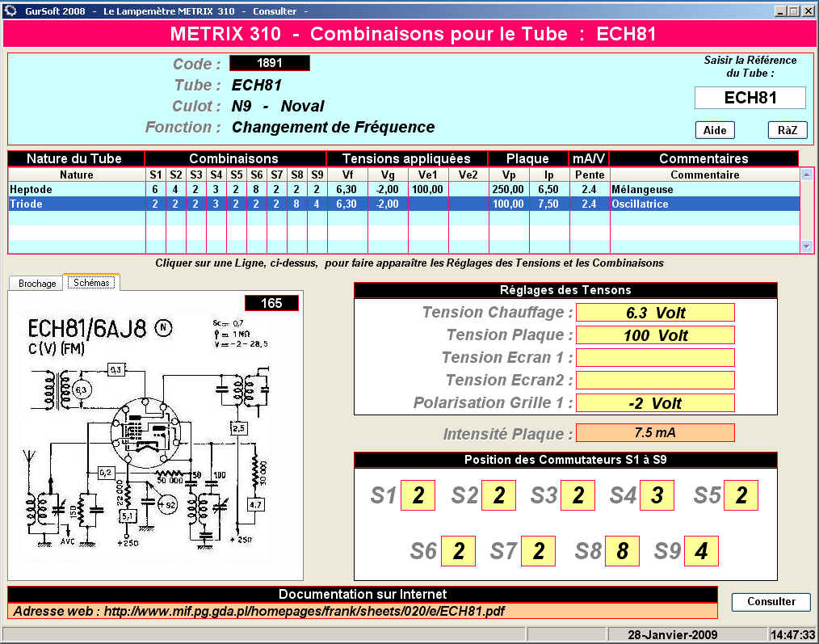Select the Schémas tab
This screenshot has width=819, height=644.
pos(91,282)
